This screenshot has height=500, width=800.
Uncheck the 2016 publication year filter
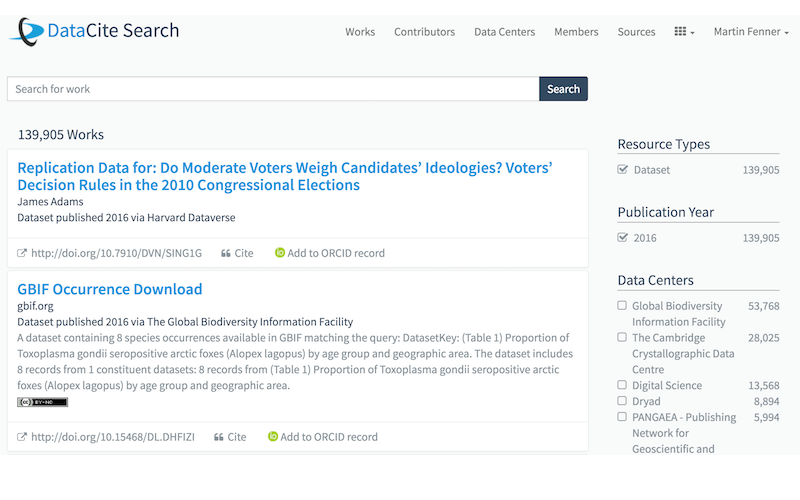(x=622, y=238)
